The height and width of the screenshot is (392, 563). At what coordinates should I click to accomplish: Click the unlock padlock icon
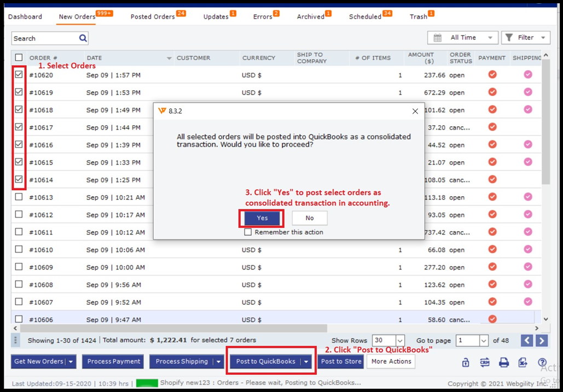coord(466,362)
